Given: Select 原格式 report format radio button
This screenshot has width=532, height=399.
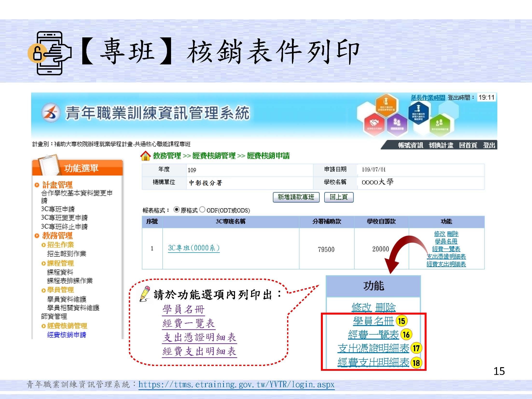Looking at the screenshot, I should [x=177, y=210].
